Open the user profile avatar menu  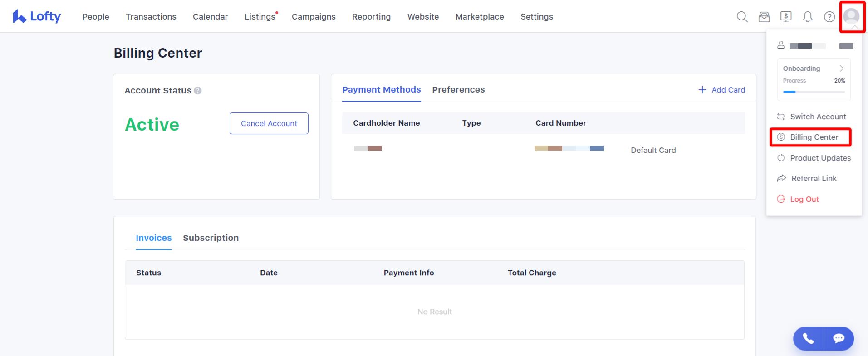[852, 16]
